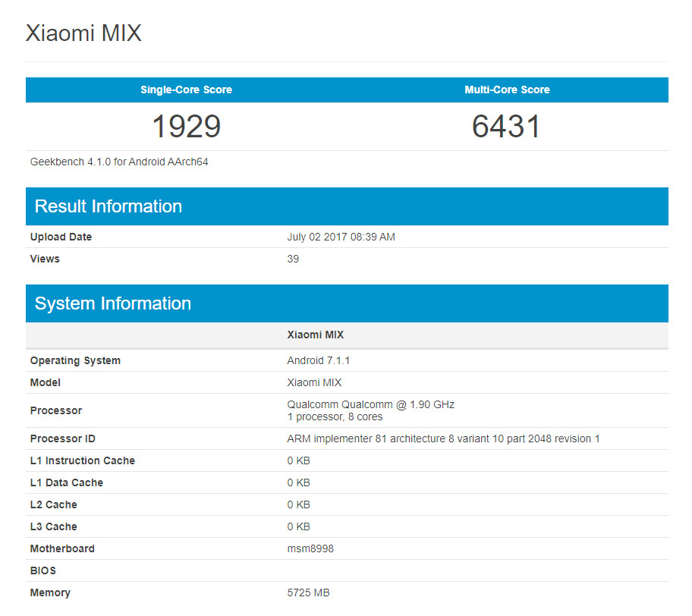692x616 pixels.
Task: Click the Views count 39
Action: pos(293,259)
